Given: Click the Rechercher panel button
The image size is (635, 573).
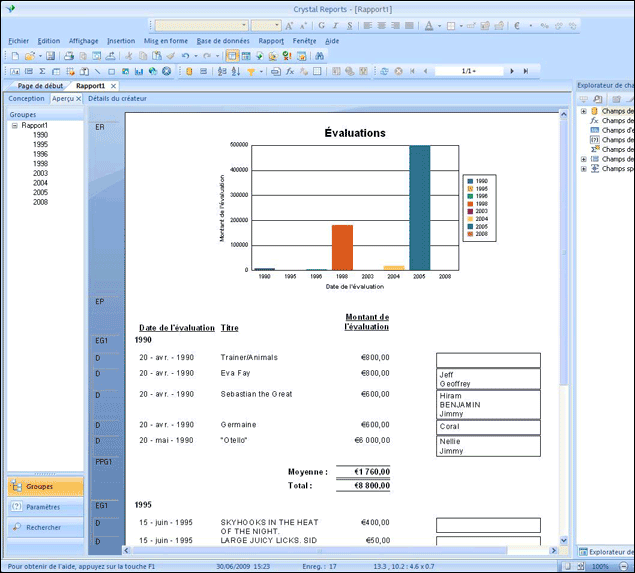Looking at the screenshot, I should (x=43, y=527).
